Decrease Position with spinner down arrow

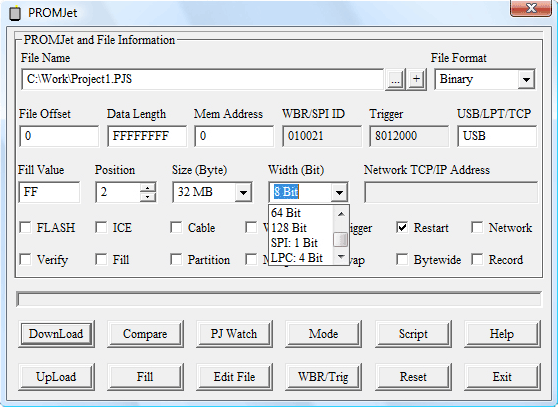[148, 197]
